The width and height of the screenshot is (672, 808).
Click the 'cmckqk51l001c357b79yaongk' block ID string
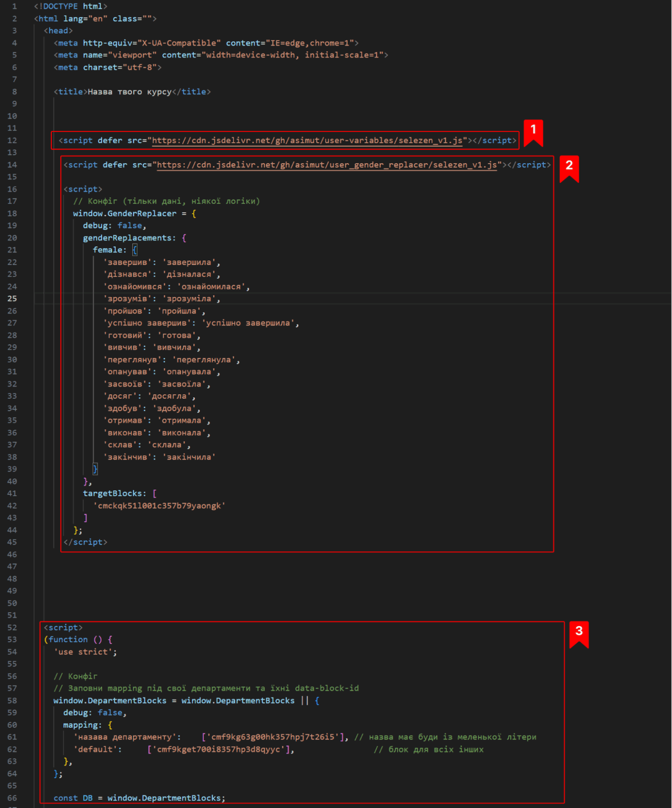pos(159,506)
